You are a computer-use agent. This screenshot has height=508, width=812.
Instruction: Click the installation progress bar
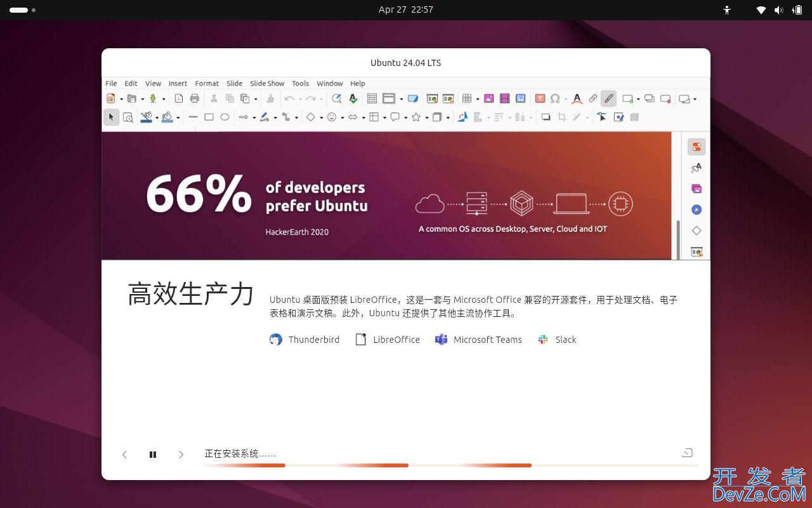click(x=450, y=465)
